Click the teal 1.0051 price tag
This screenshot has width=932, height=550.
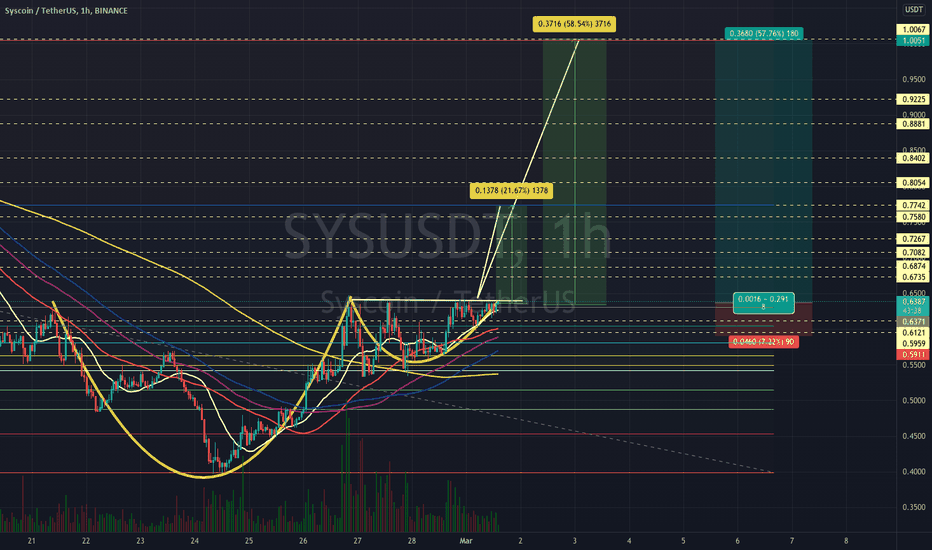914,41
